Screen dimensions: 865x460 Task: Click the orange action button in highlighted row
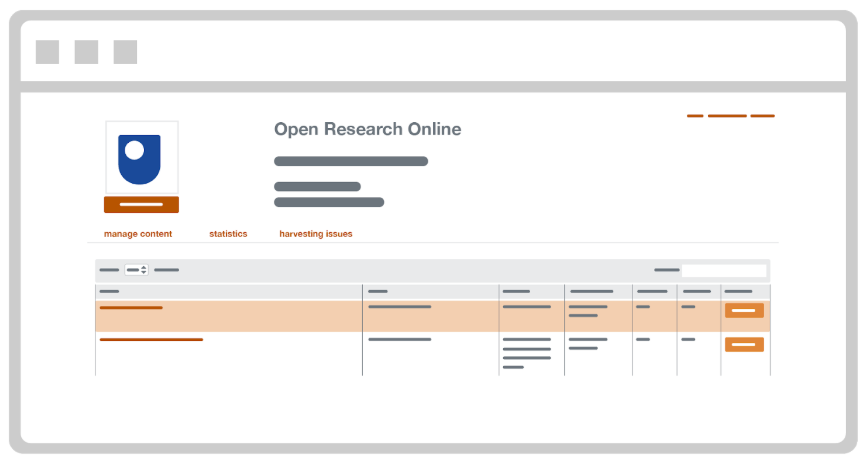[x=744, y=311]
